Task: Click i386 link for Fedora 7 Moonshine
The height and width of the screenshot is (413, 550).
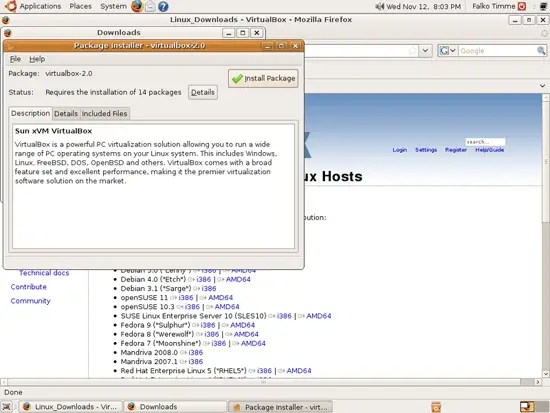Action: (x=219, y=343)
